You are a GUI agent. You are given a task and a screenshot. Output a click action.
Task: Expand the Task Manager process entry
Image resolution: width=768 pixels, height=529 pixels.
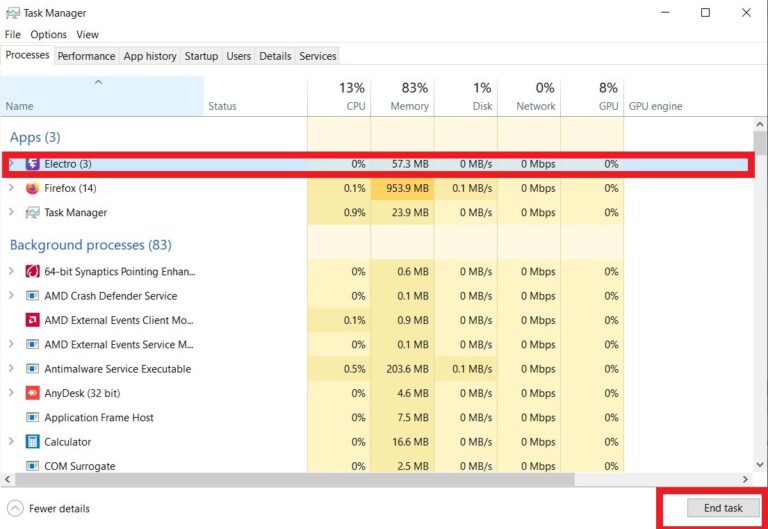coord(11,212)
